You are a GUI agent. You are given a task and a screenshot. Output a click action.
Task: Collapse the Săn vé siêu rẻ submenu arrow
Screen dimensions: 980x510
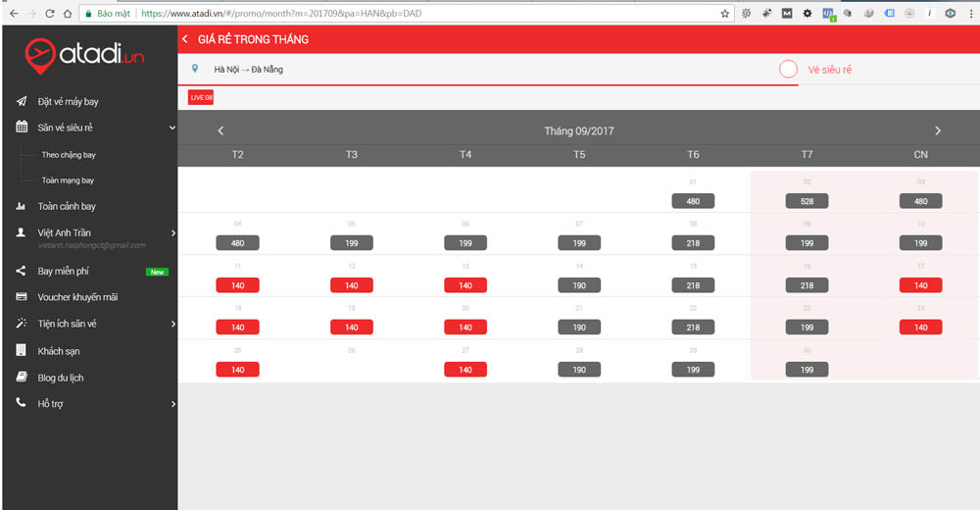click(x=171, y=127)
